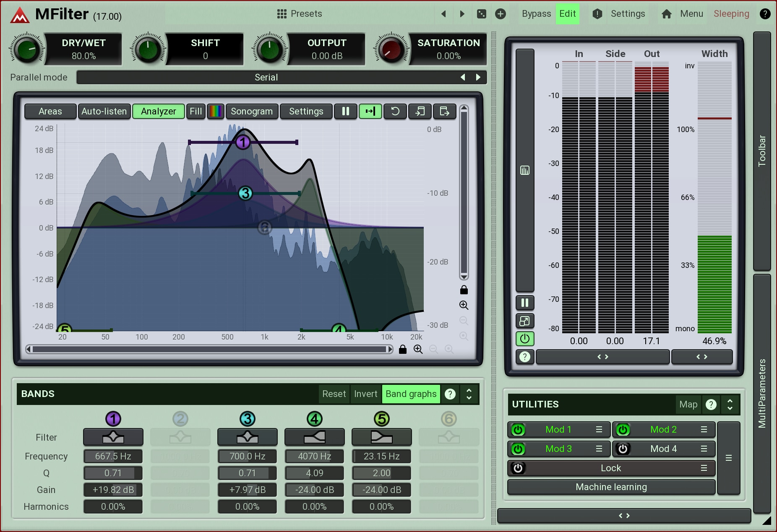Switch to the Sonogram view
The width and height of the screenshot is (777, 532).
click(x=251, y=112)
